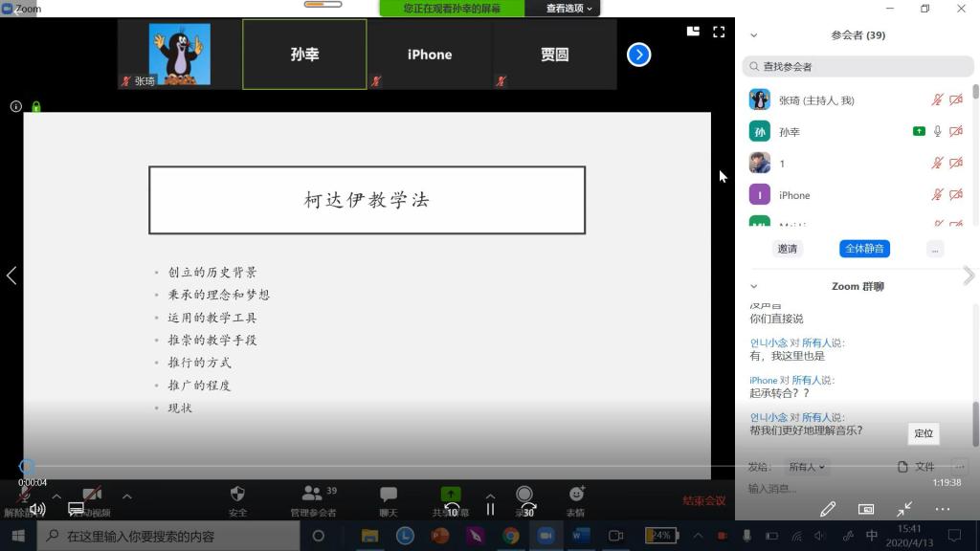Enter Zoom full screen mode
The height and width of the screenshot is (551, 980).
click(719, 32)
